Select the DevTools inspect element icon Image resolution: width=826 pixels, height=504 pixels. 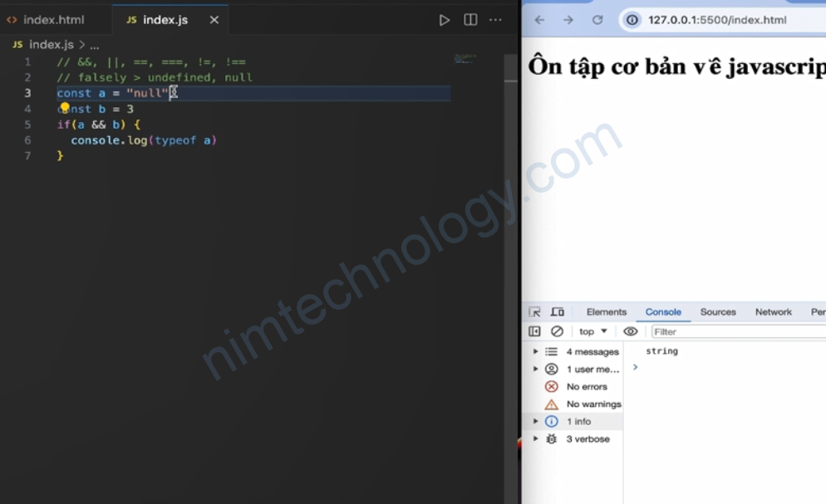coord(534,312)
